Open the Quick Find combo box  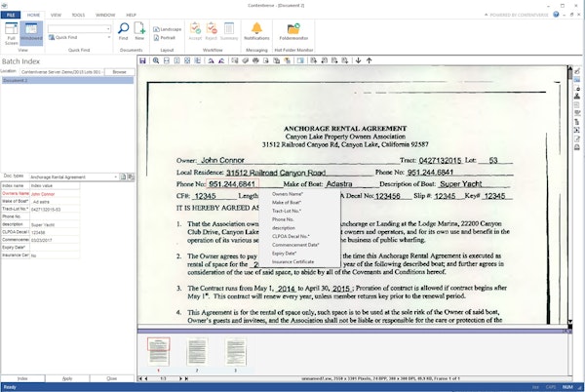click(80, 28)
